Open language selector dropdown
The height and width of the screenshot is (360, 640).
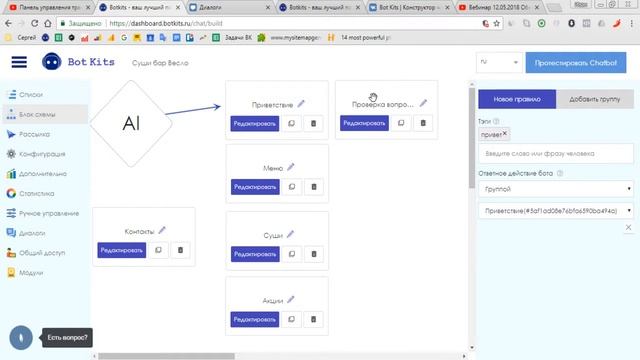pyautogui.click(x=499, y=62)
